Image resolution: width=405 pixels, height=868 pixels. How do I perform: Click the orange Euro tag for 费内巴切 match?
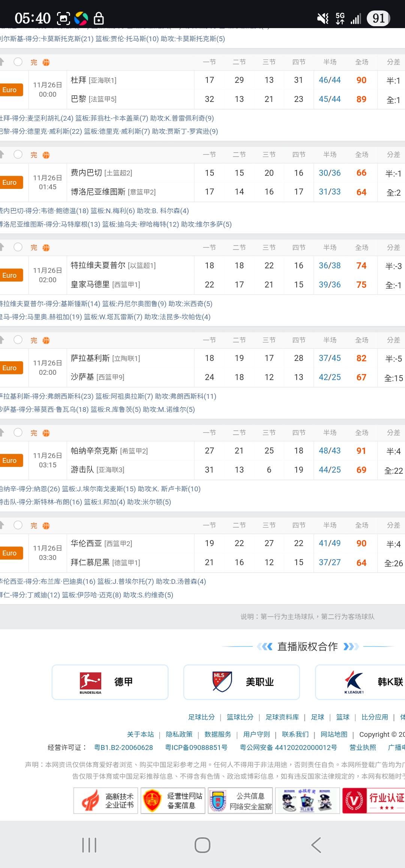pyautogui.click(x=10, y=183)
